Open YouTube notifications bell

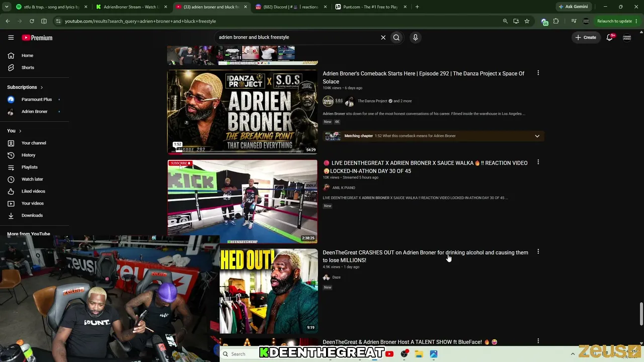coord(610,37)
